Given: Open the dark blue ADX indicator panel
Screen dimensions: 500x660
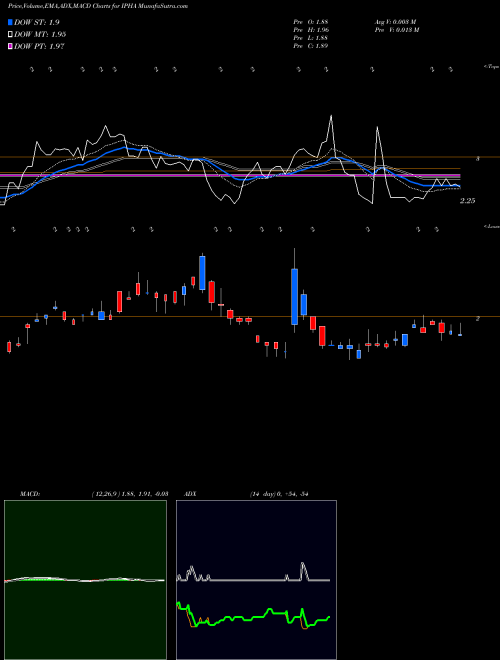Looking at the screenshot, I should tap(256, 580).
